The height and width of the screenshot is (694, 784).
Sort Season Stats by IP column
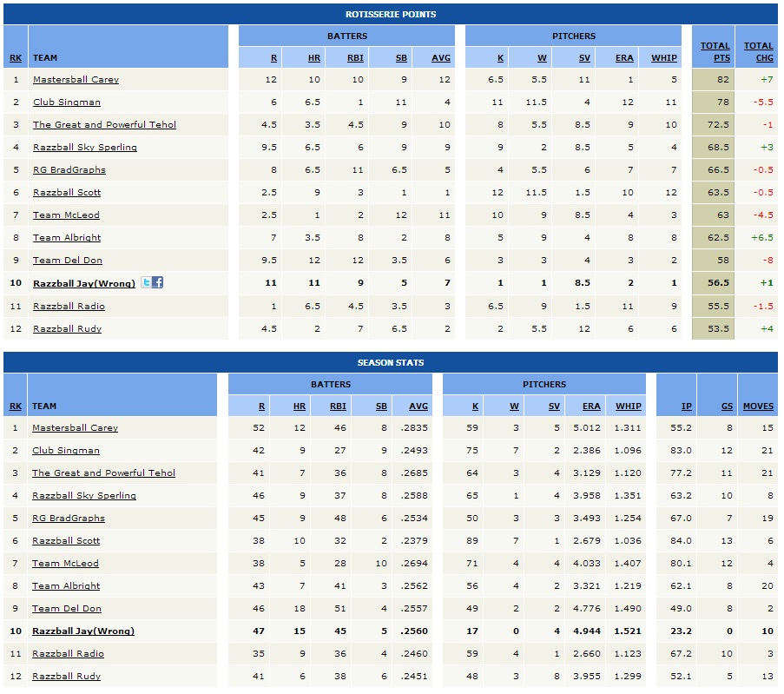point(687,406)
